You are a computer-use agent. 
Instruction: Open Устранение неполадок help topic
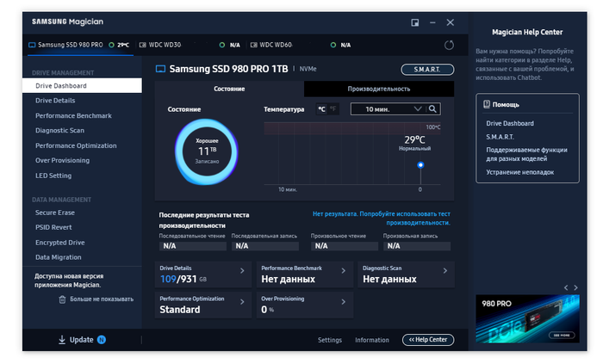(519, 172)
